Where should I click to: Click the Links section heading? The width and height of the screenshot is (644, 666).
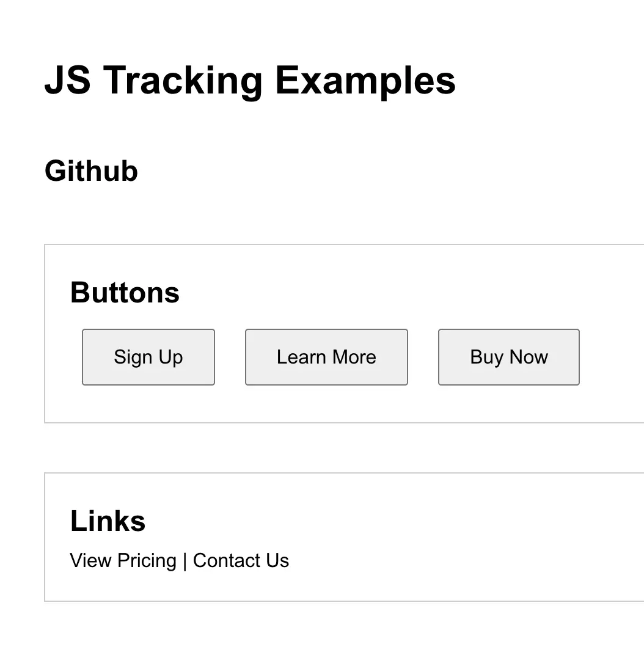pyautogui.click(x=108, y=521)
